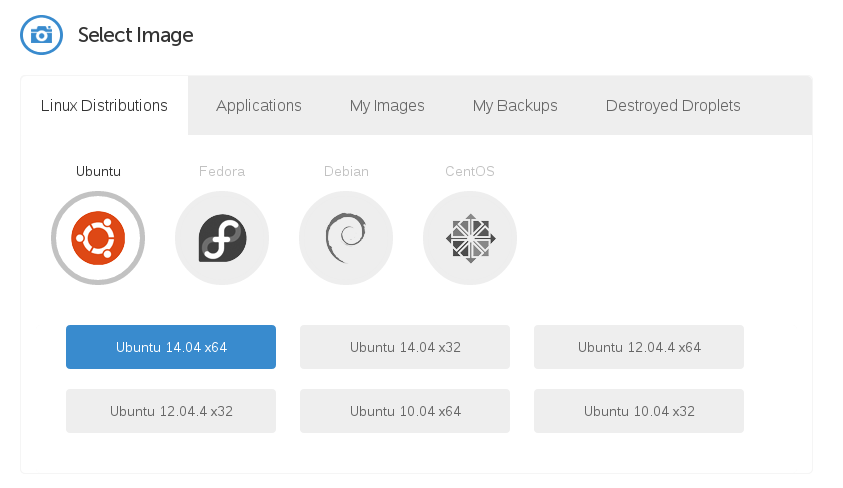This screenshot has width=843, height=488.
Task: Pick the Ubuntu 10.04 x32 image
Action: click(x=639, y=411)
